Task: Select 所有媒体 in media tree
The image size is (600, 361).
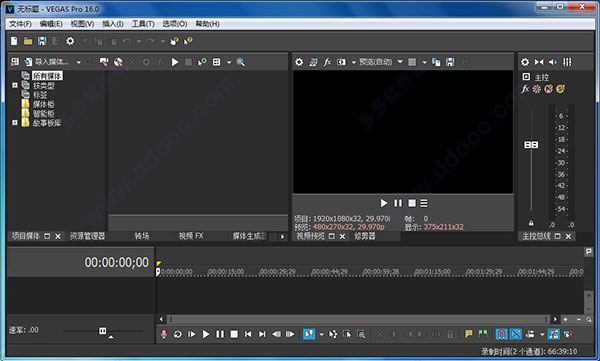Action: point(47,76)
